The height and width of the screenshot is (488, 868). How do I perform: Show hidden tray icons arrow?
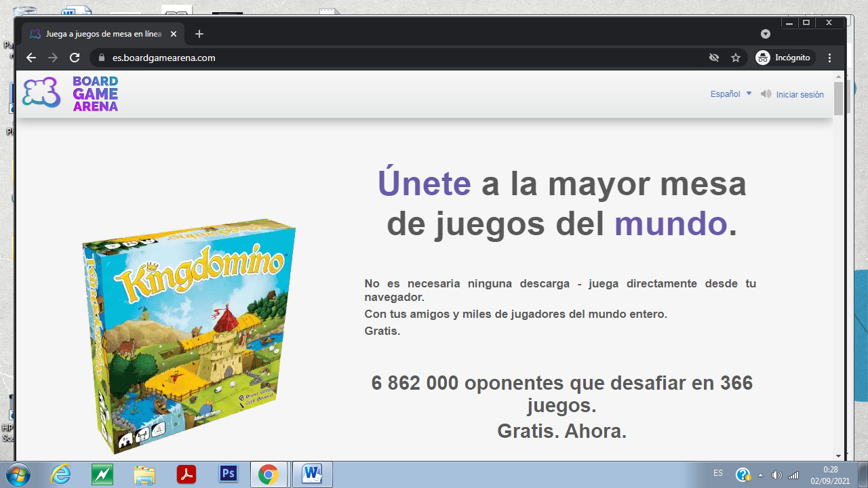tap(760, 474)
